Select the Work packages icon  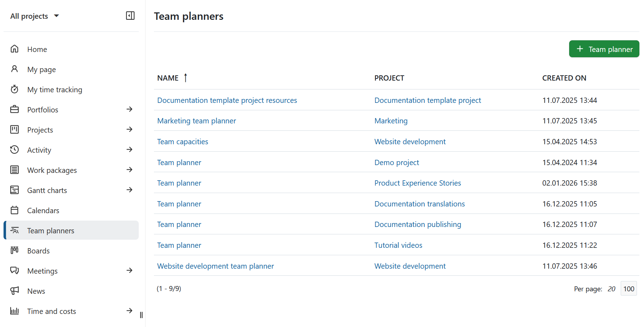pos(14,170)
